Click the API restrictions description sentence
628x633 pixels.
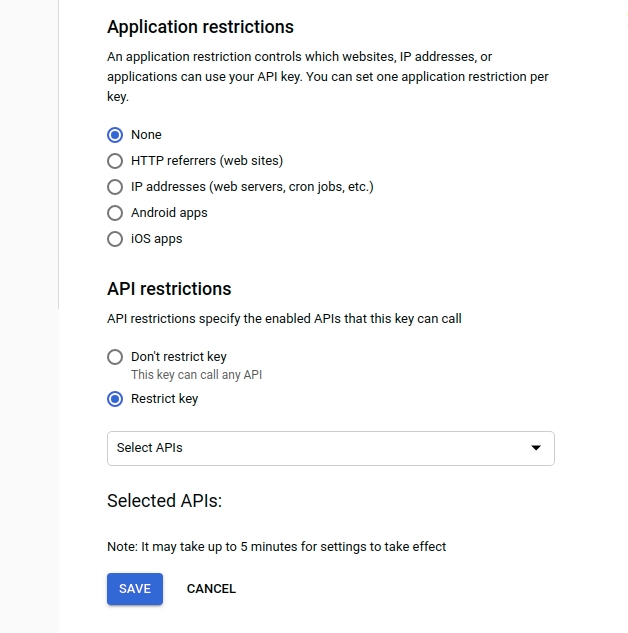coord(284,319)
